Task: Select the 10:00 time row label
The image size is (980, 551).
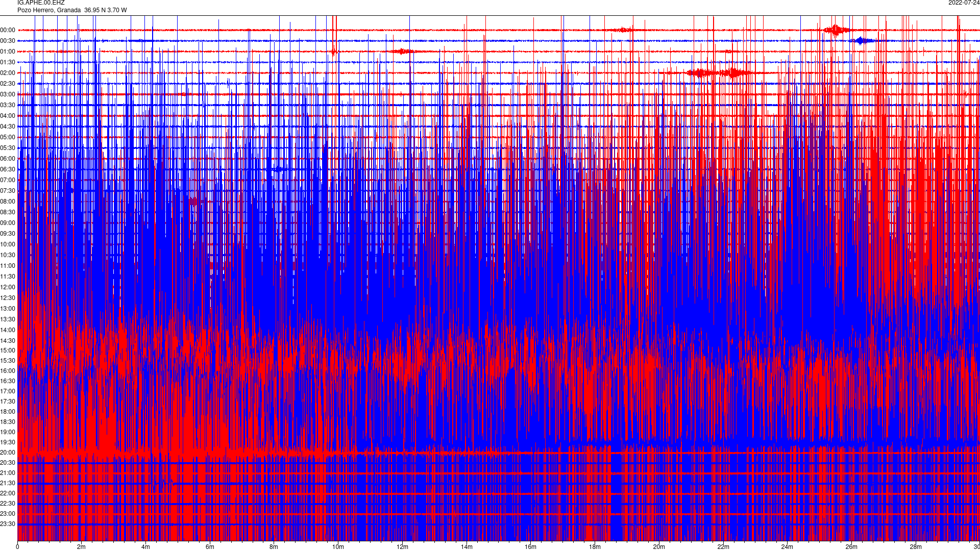Action: click(8, 244)
